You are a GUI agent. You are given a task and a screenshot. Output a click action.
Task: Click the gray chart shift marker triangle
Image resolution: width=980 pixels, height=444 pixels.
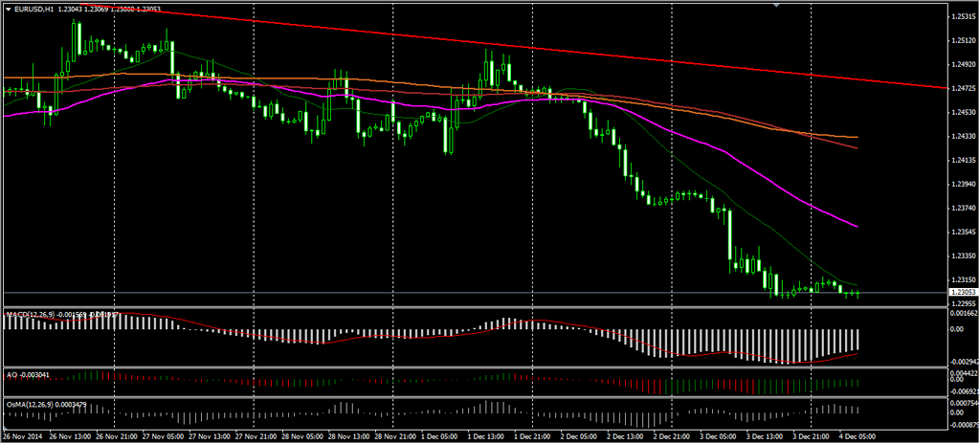(777, 6)
